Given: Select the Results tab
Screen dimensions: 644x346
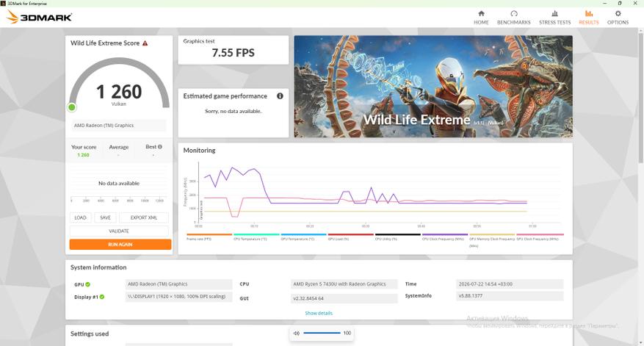Looking at the screenshot, I should coord(588,17).
